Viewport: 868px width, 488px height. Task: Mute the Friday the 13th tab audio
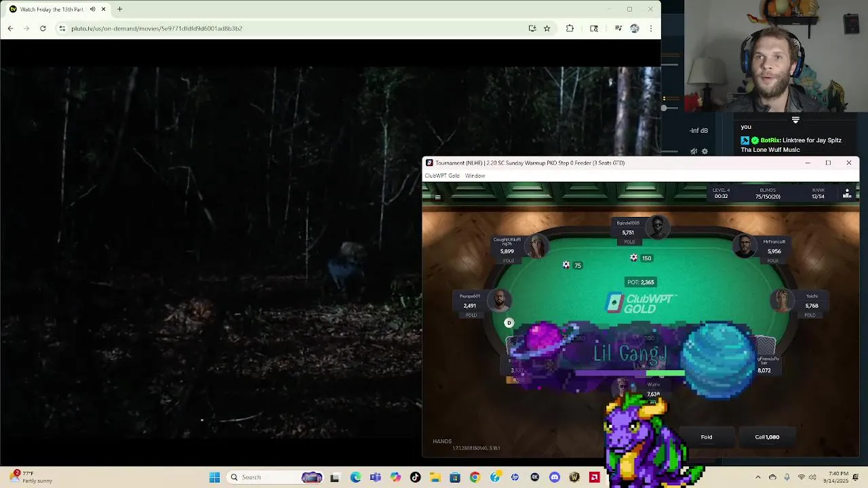[92, 9]
